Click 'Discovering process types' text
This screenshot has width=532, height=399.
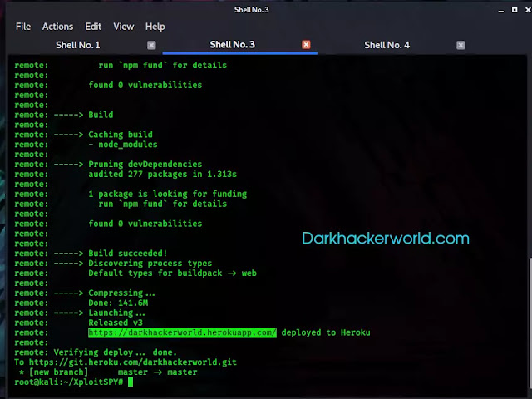point(150,264)
